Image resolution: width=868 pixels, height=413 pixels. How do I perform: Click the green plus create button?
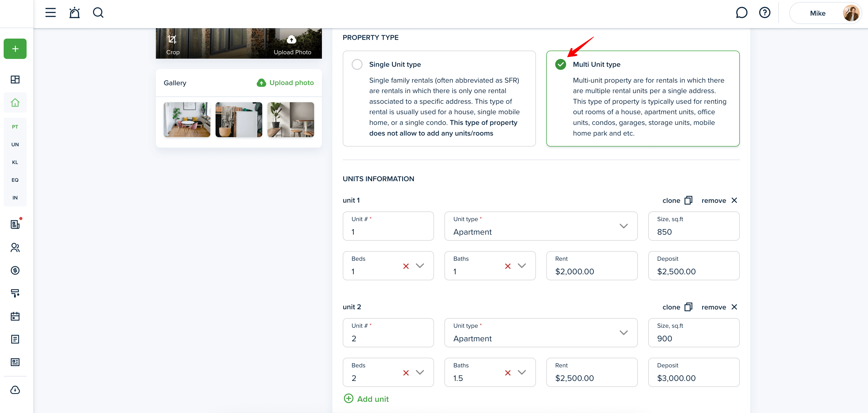tap(15, 49)
